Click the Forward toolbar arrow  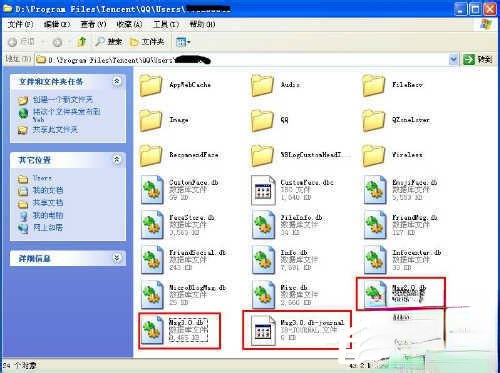tap(57, 42)
